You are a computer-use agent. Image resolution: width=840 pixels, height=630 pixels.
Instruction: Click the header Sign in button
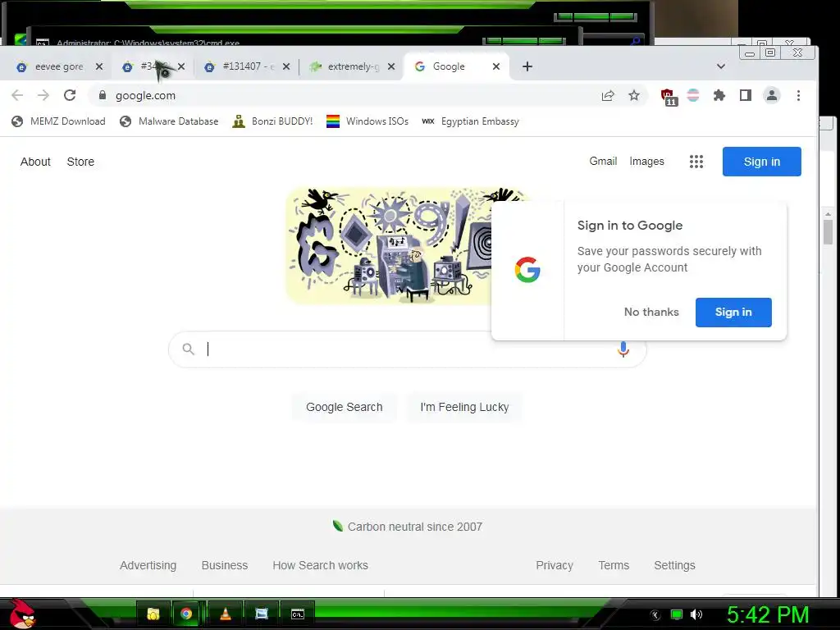click(x=762, y=162)
